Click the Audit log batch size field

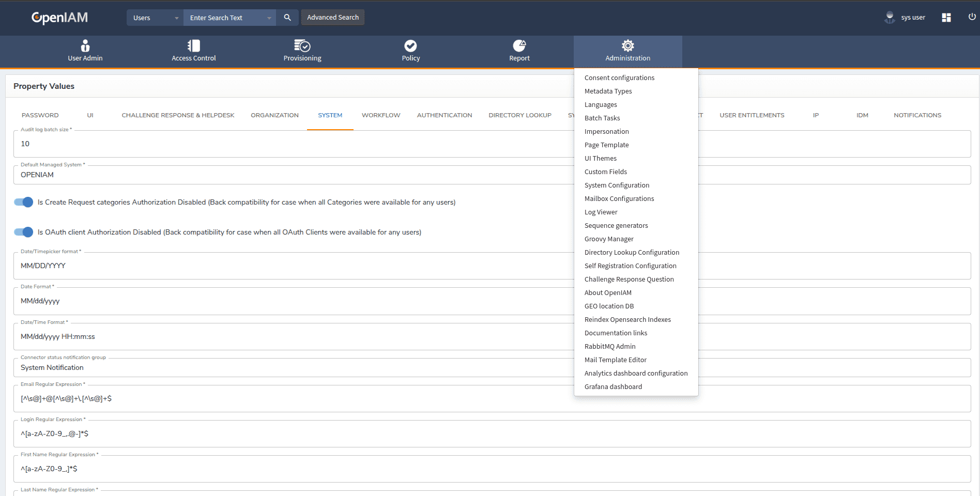tap(492, 144)
